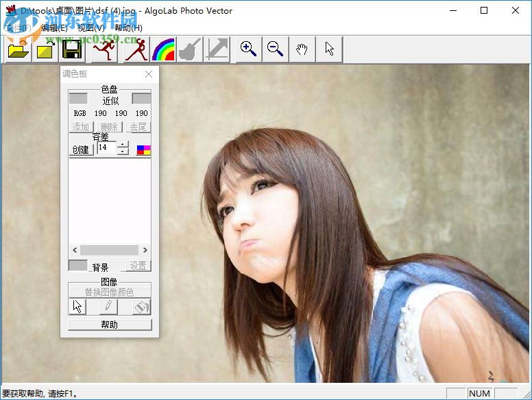Click the left gray swatch in 色盘
This screenshot has height=400, width=532.
point(78,99)
